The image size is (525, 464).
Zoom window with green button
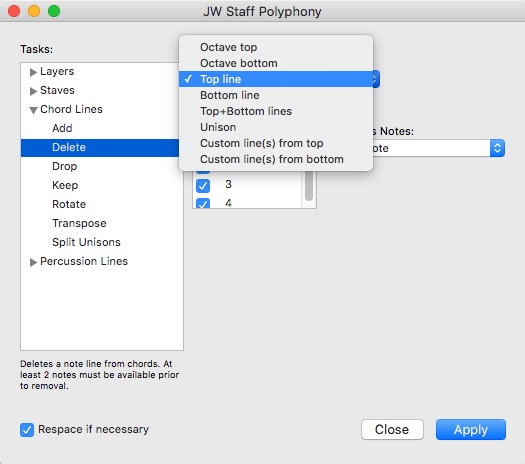tap(54, 11)
